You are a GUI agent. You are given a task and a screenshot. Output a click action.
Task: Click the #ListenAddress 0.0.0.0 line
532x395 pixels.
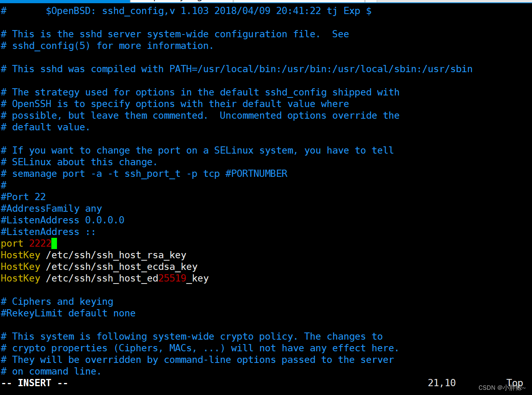(63, 220)
